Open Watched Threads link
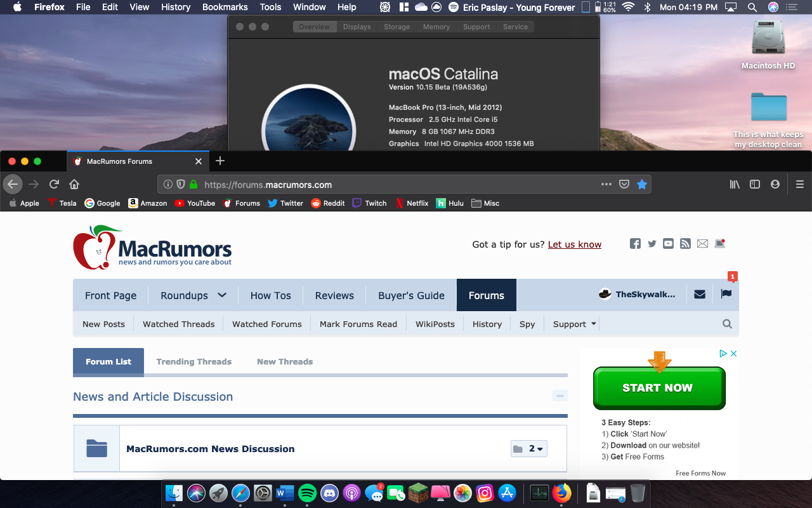 179,324
